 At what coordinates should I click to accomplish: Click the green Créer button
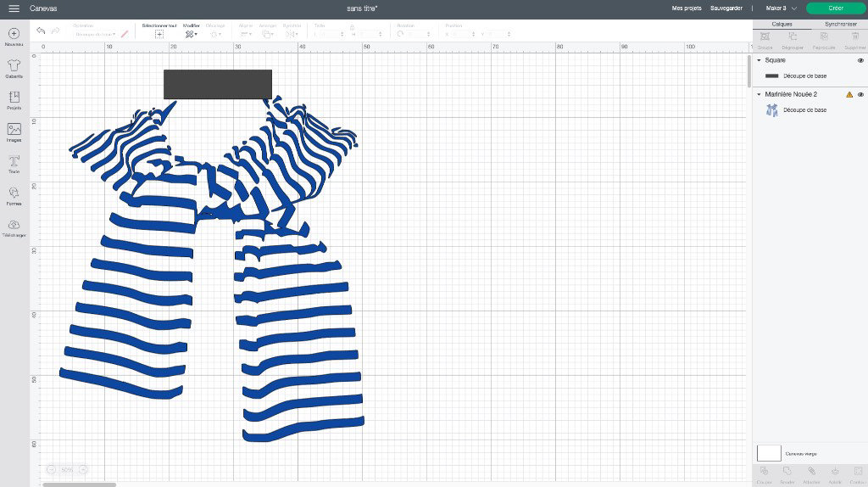point(835,8)
